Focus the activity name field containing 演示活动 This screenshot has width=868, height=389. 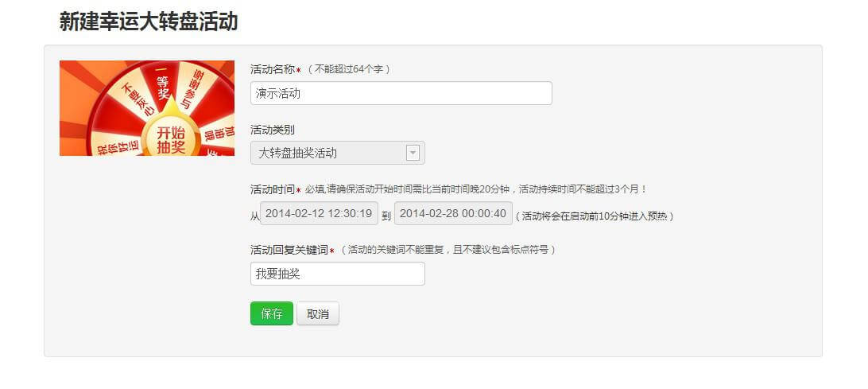click(x=401, y=93)
